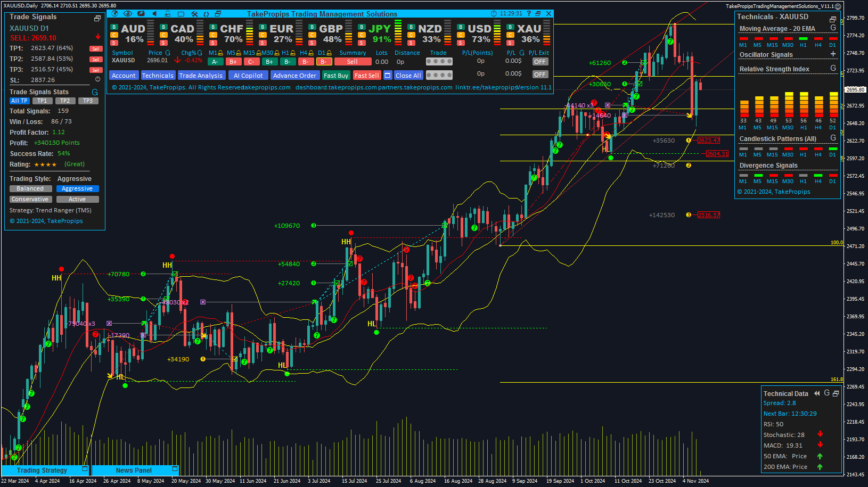868x487 pixels.
Task: Toggle the H4 alert bell
Action: 311,53
